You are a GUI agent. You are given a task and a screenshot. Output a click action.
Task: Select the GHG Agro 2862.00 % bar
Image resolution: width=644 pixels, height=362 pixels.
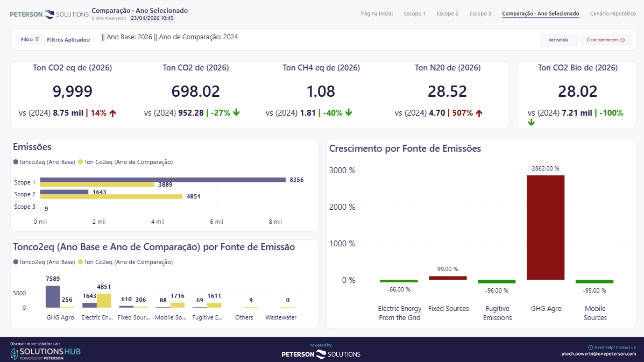click(546, 228)
